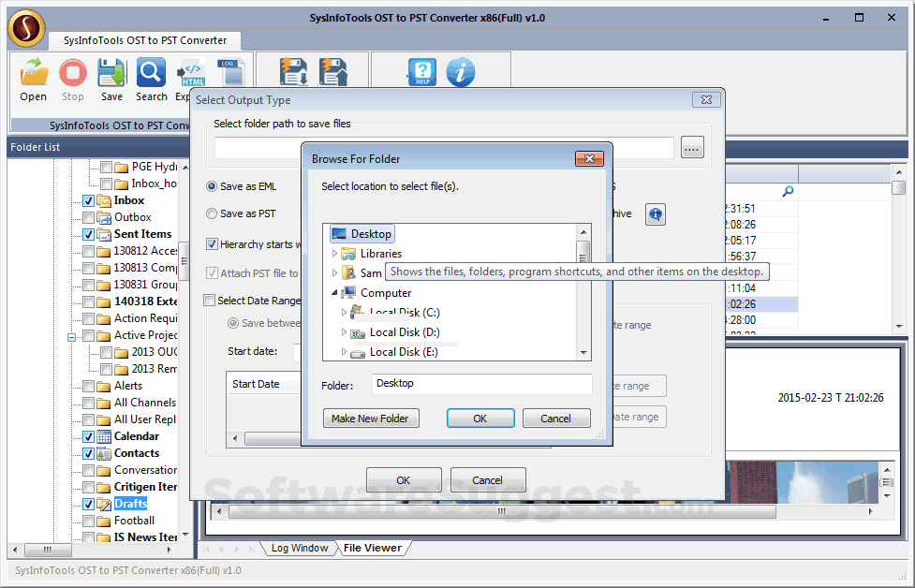
Task: Click the Help question mark icon
Action: pos(421,72)
